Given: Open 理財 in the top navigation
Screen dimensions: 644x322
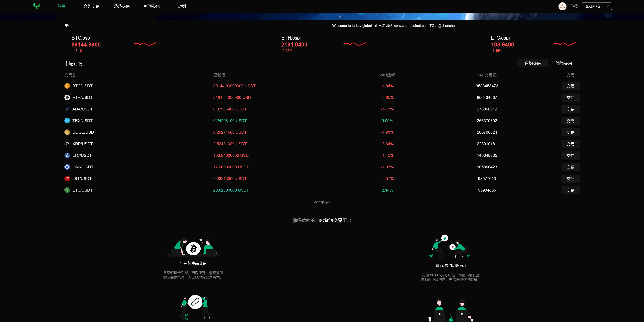Looking at the screenshot, I should click(182, 6).
